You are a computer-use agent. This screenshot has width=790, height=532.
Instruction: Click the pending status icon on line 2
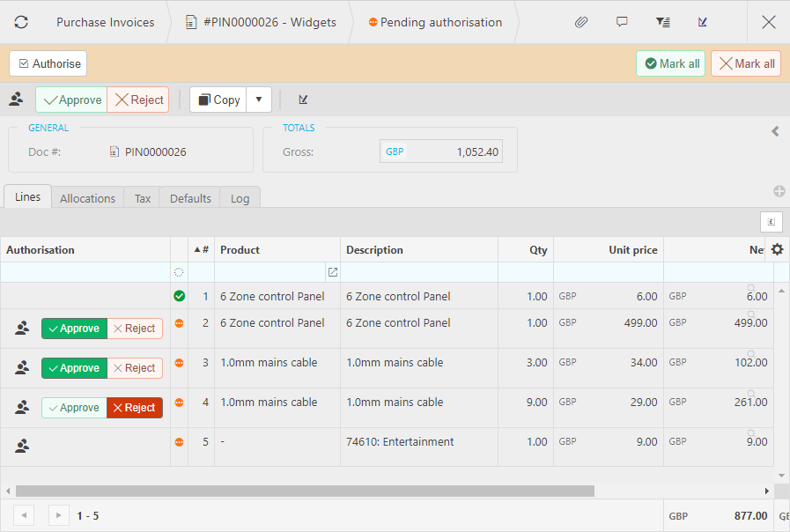point(179,323)
